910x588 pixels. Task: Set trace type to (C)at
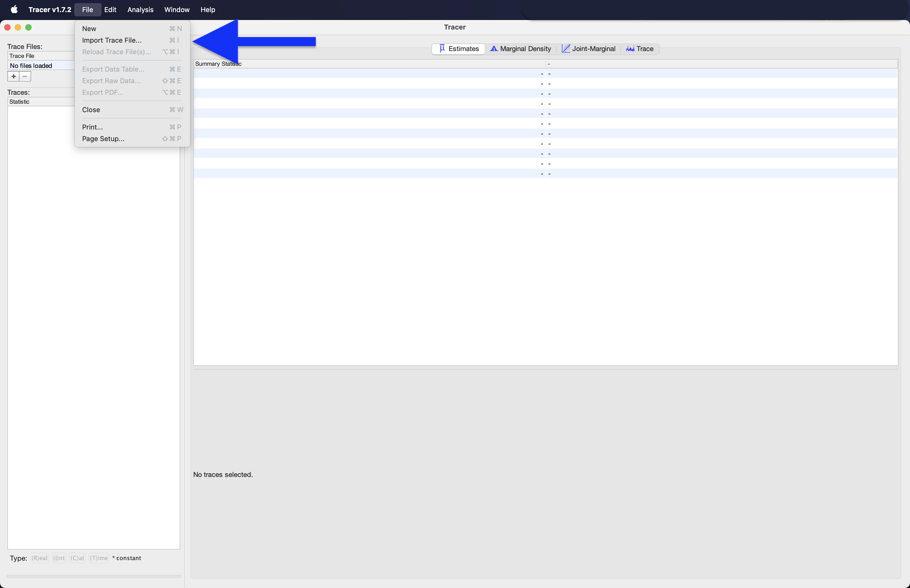77,558
